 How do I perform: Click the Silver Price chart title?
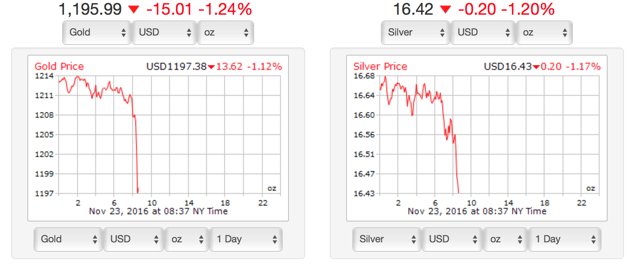tap(380, 66)
